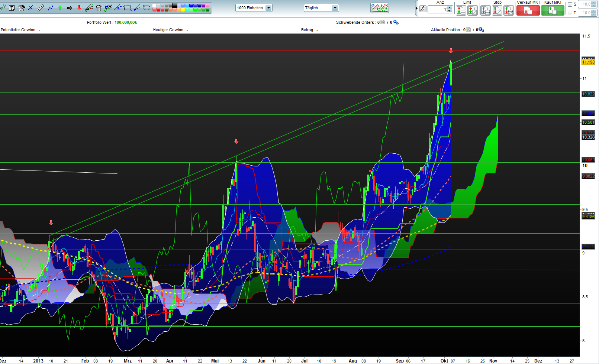
Task: Click the red Verkauf MKT sell button
Action: [528, 10]
